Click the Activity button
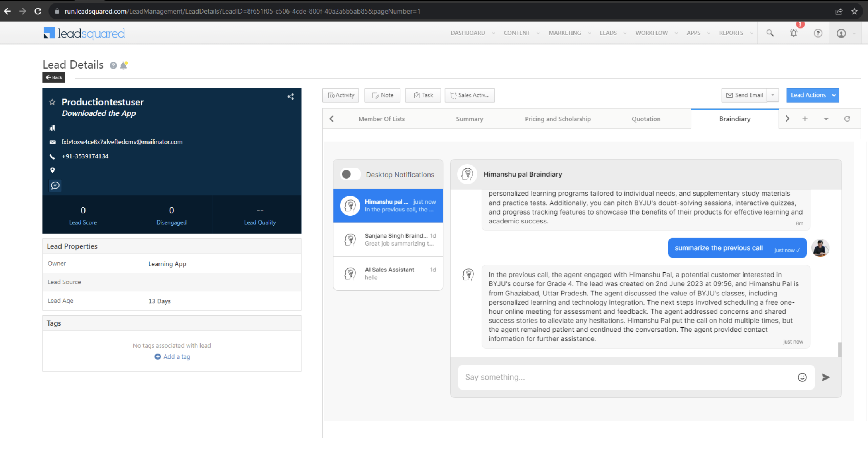The width and height of the screenshot is (868, 450). tap(341, 95)
